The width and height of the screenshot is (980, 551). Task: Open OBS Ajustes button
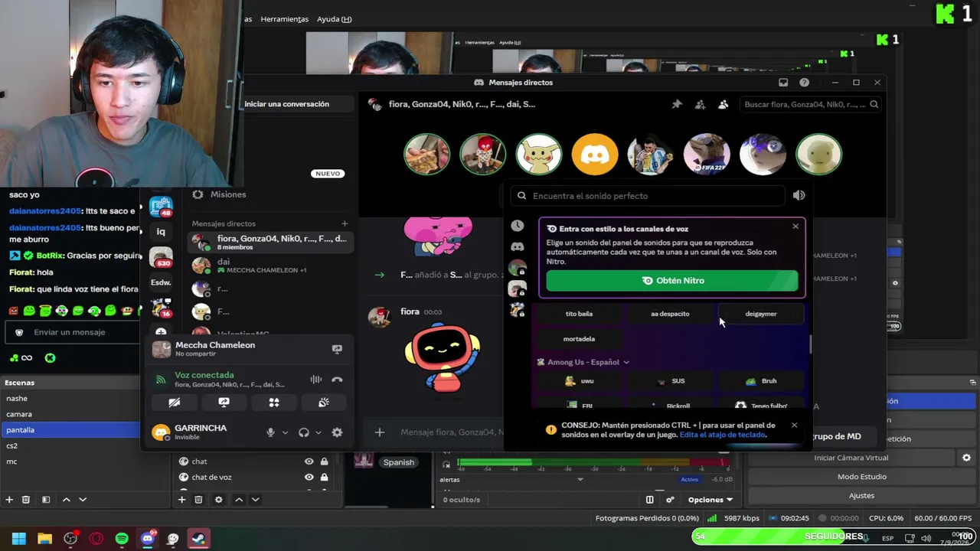pos(861,495)
